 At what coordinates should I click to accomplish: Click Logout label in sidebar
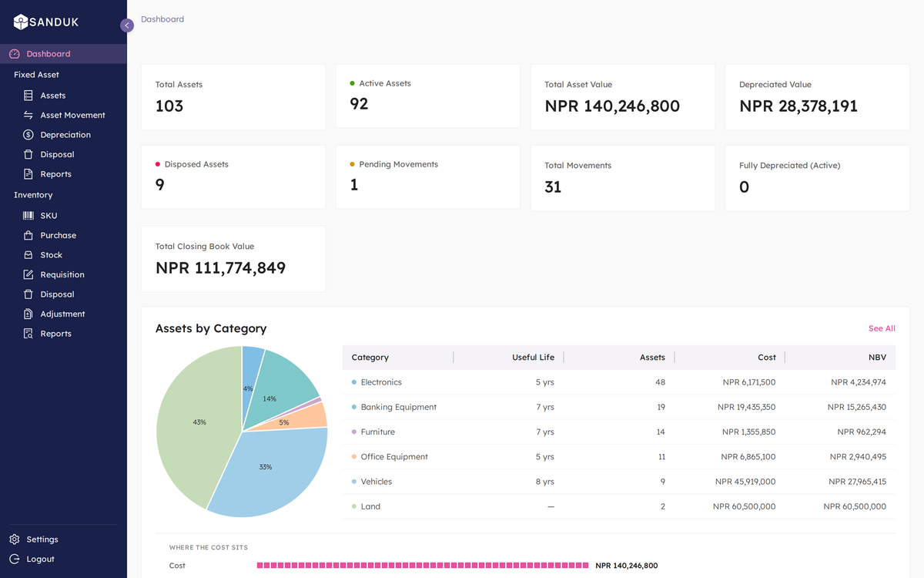(41, 559)
